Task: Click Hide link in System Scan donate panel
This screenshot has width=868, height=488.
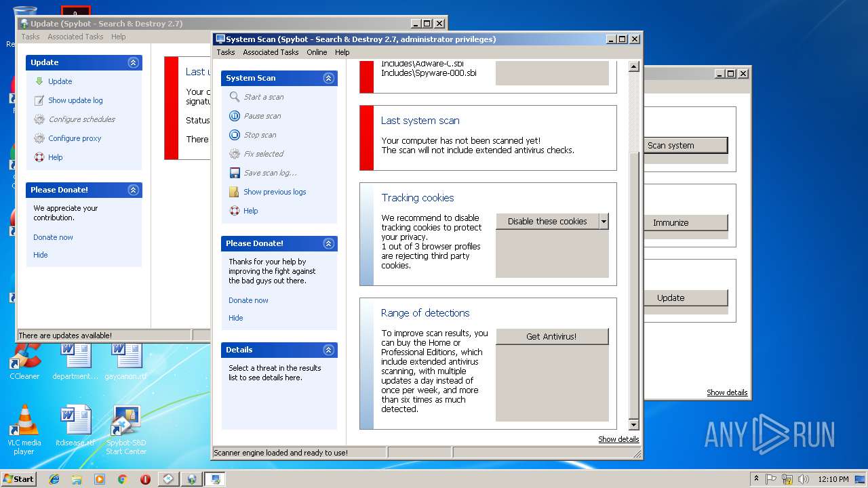Action: [235, 318]
